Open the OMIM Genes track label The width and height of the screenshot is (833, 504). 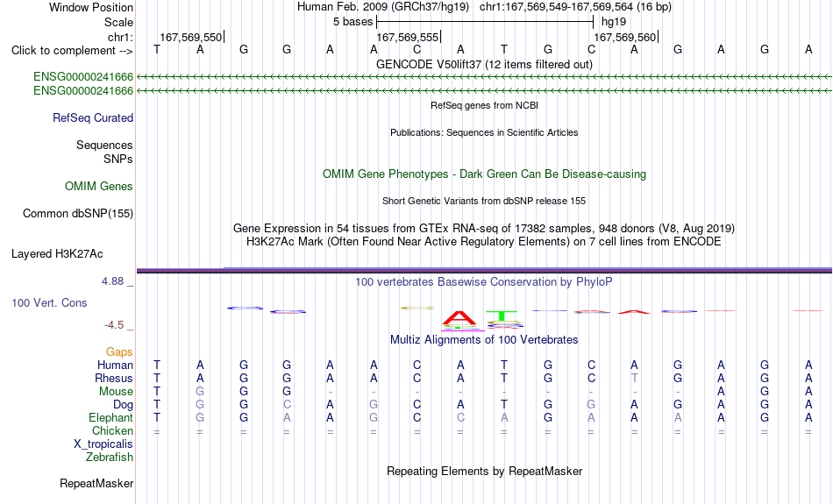[x=99, y=187]
